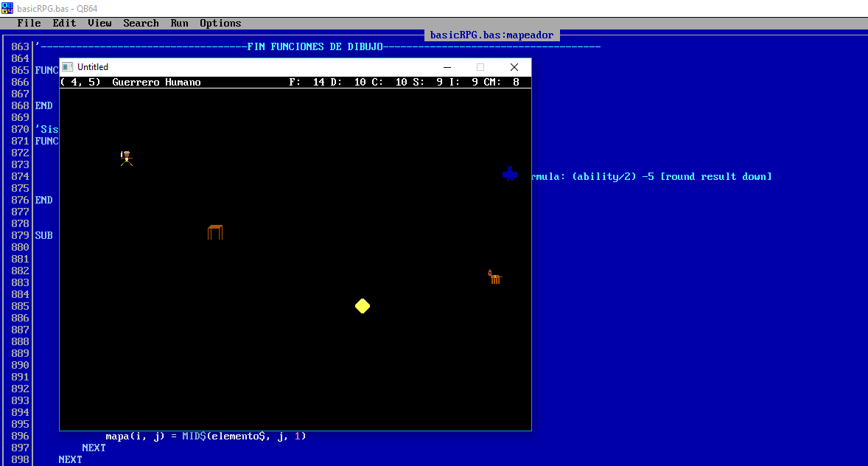The width and height of the screenshot is (868, 466).
Task: Click the orange horse sprite on the right
Action: point(494,276)
